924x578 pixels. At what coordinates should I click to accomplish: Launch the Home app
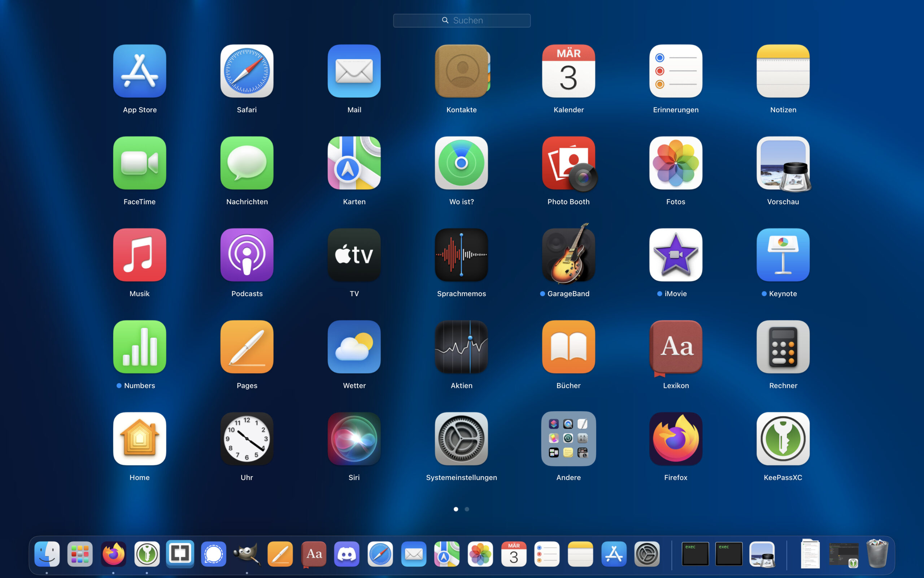[x=139, y=439]
